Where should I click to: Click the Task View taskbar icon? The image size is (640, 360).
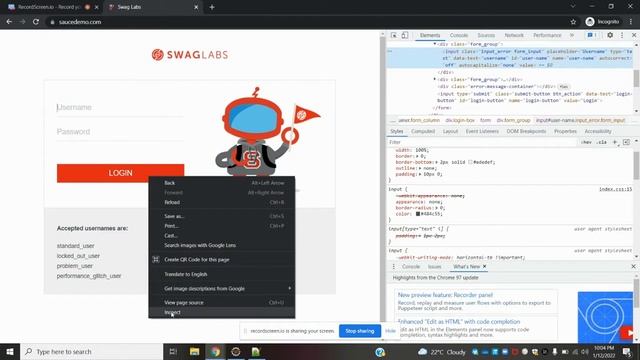pyautogui.click(x=173, y=351)
